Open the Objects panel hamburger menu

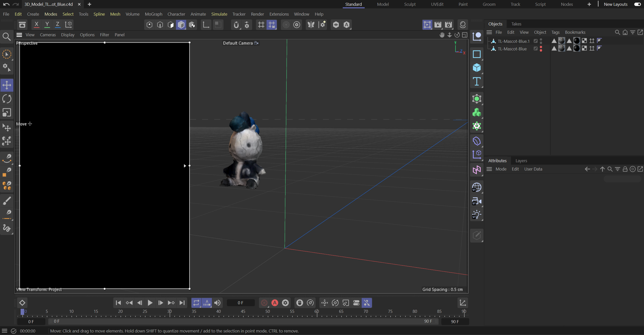[x=489, y=32]
